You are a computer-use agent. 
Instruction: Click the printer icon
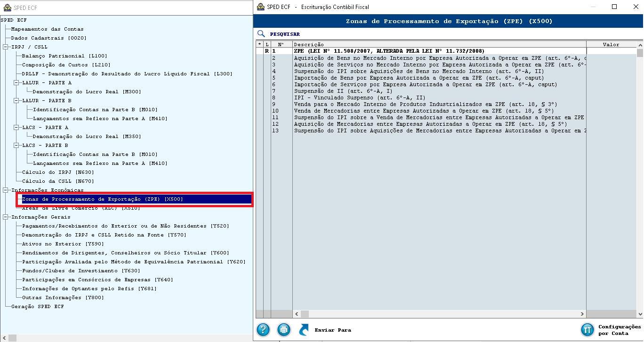click(283, 329)
